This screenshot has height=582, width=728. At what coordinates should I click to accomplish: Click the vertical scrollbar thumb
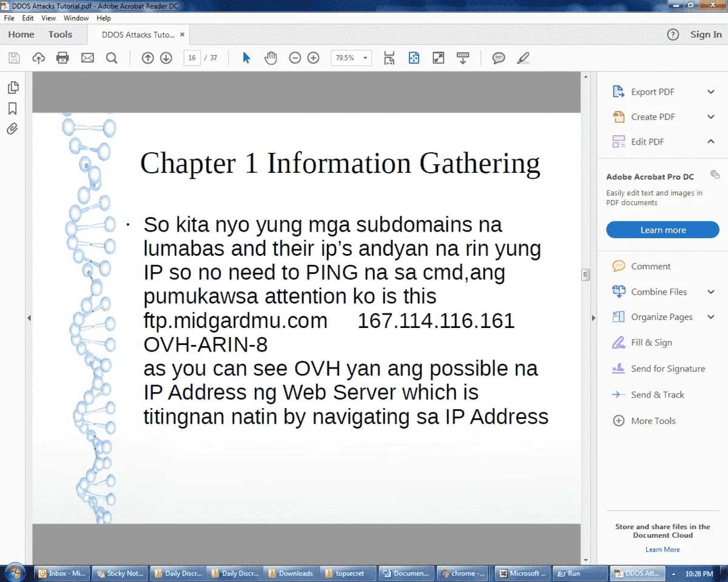pos(585,275)
